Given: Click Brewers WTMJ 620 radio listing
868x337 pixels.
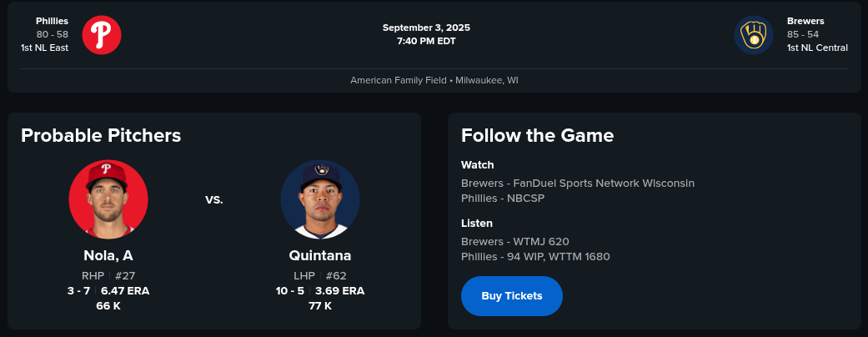Looking at the screenshot, I should point(514,241).
